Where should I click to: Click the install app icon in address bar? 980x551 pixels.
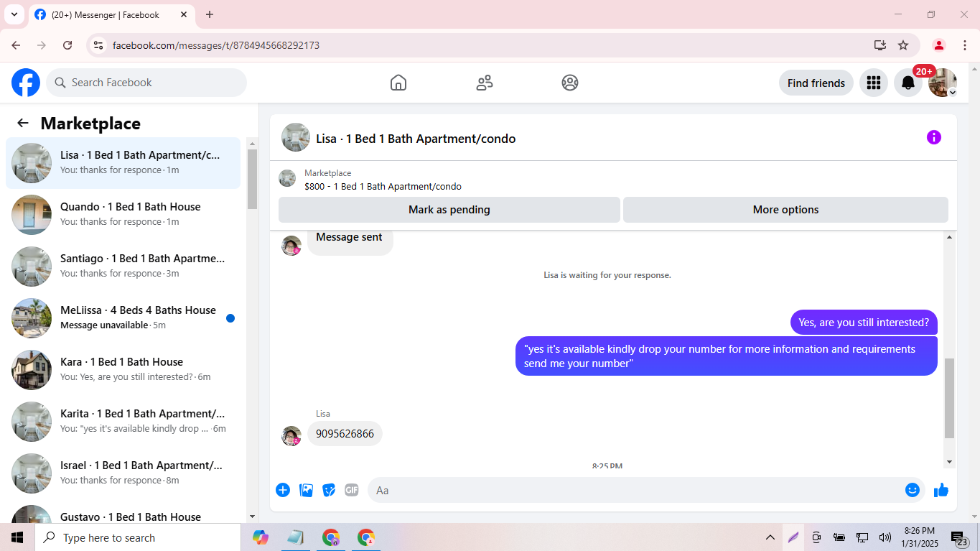pyautogui.click(x=880, y=45)
